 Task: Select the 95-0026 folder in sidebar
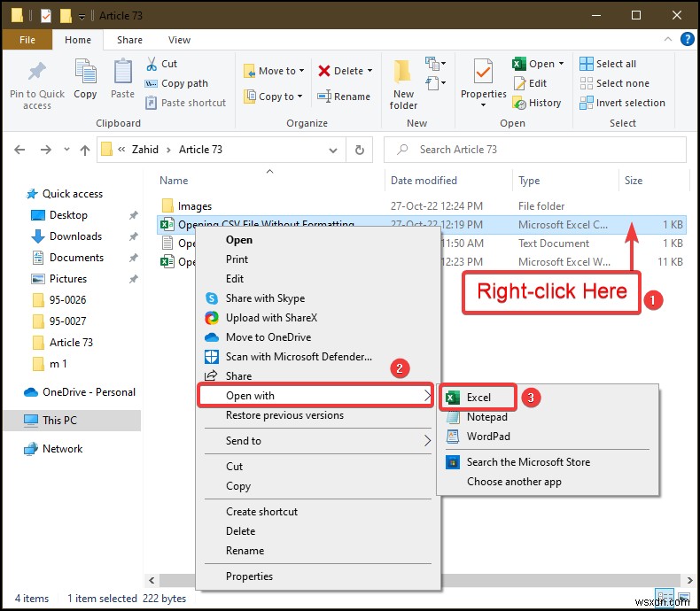pyautogui.click(x=60, y=300)
